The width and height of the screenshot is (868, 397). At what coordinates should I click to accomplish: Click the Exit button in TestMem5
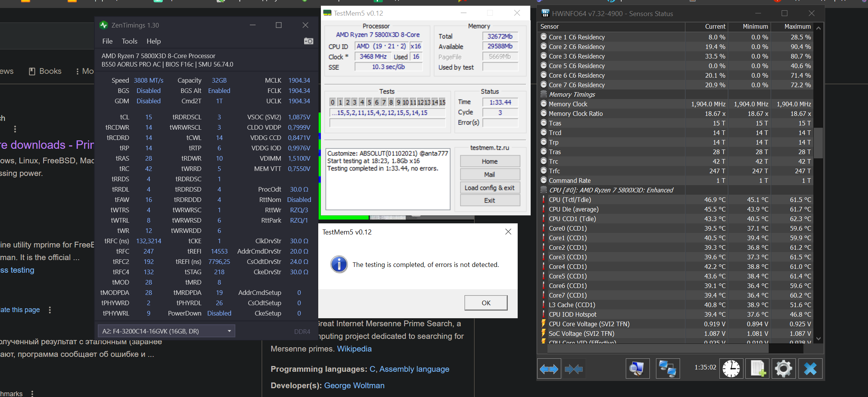click(490, 200)
